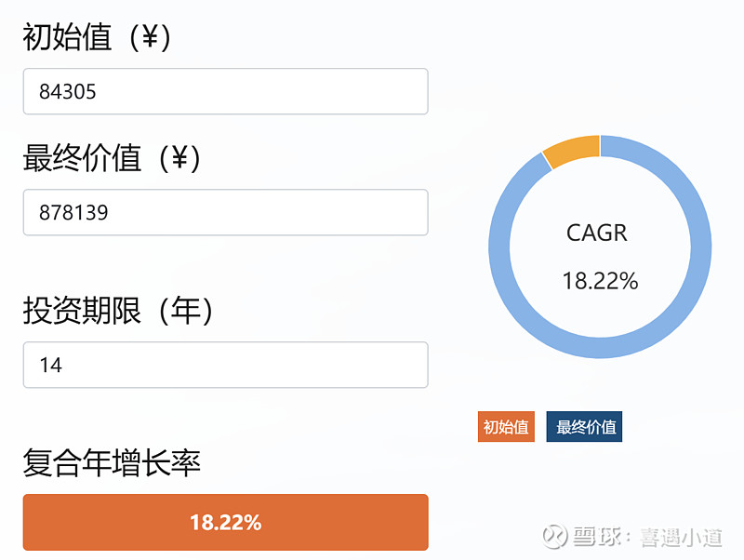Click the 18.22% value inside the donut
This screenshot has height=560, width=744.
point(600,281)
